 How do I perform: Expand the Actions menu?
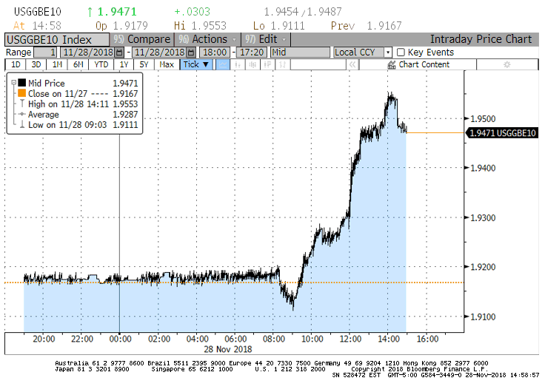pyautogui.click(x=207, y=39)
